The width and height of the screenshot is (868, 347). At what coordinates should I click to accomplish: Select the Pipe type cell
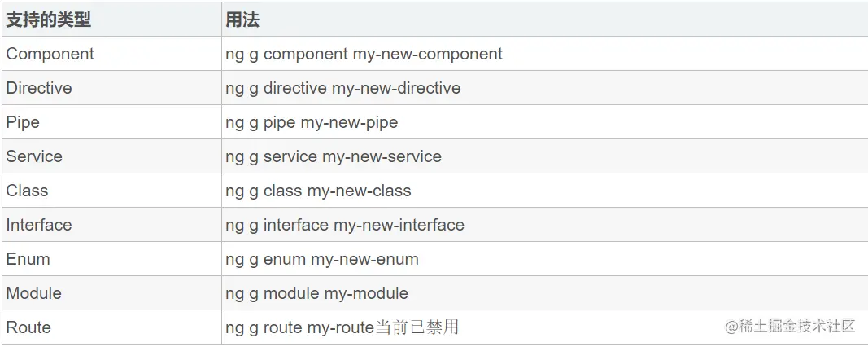23,122
